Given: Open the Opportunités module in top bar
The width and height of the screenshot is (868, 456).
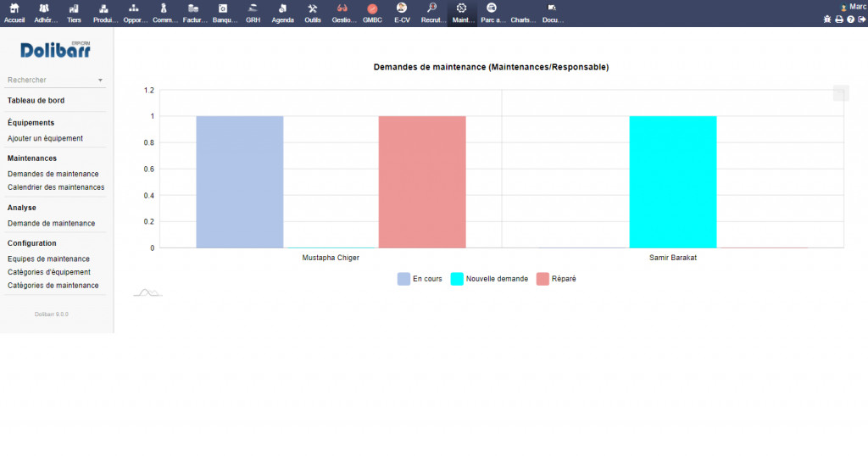Looking at the screenshot, I should (134, 14).
